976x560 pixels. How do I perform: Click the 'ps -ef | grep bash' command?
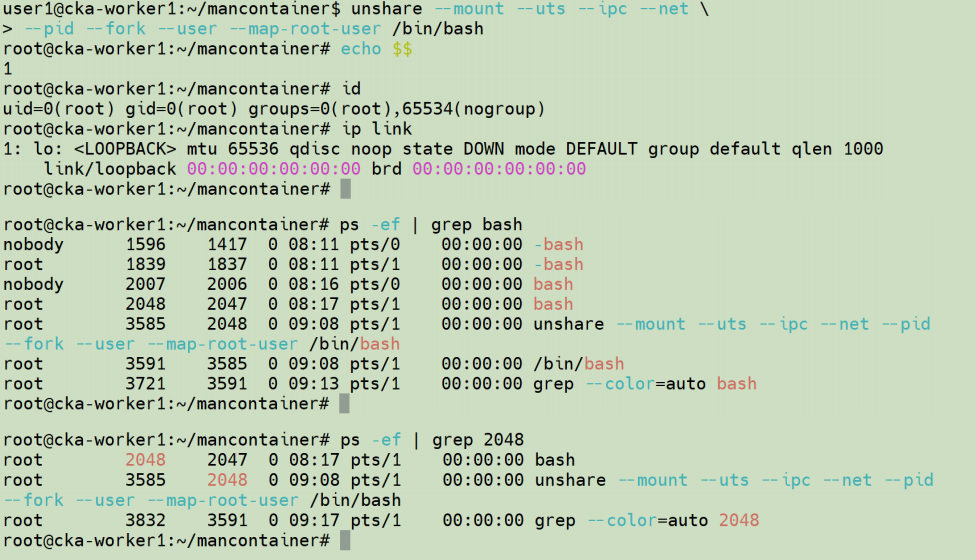pyautogui.click(x=431, y=225)
